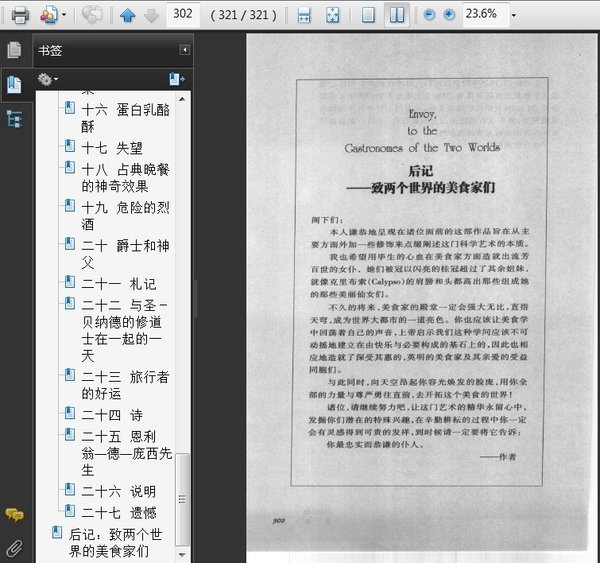The width and height of the screenshot is (600, 563).
Task: Zoom in with the plus button
Action: pos(449,15)
